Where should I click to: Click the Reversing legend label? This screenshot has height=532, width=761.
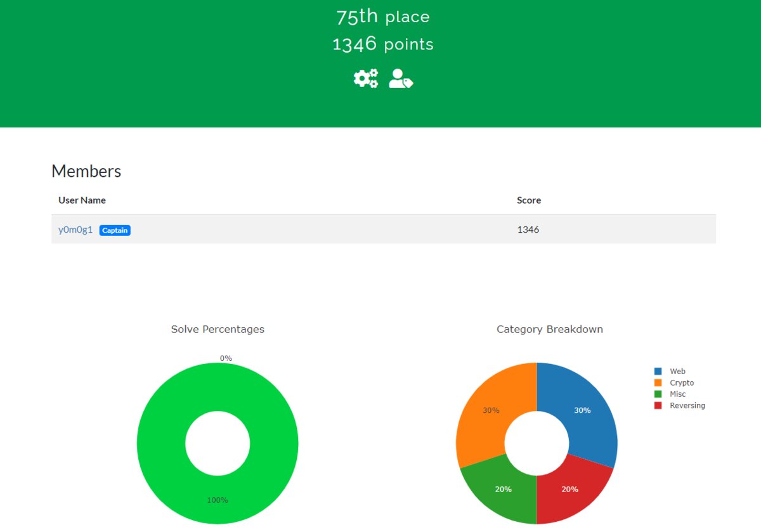coord(687,406)
